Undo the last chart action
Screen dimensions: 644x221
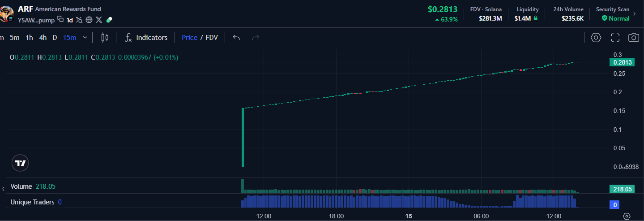click(236, 38)
